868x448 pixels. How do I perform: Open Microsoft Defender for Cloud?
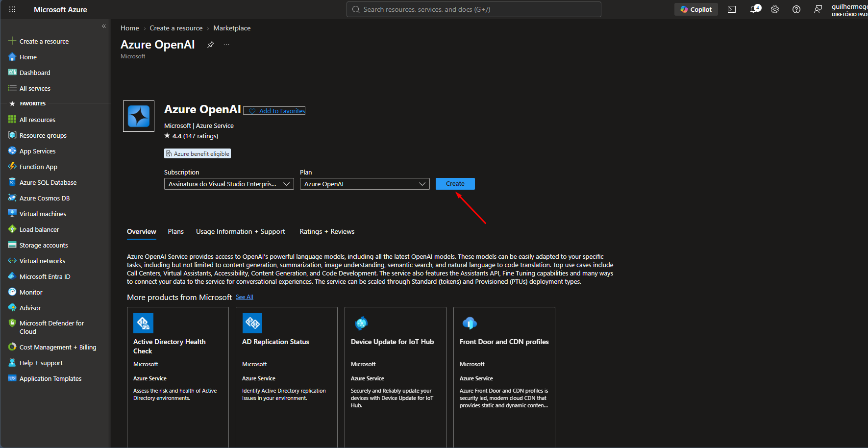pyautogui.click(x=51, y=327)
